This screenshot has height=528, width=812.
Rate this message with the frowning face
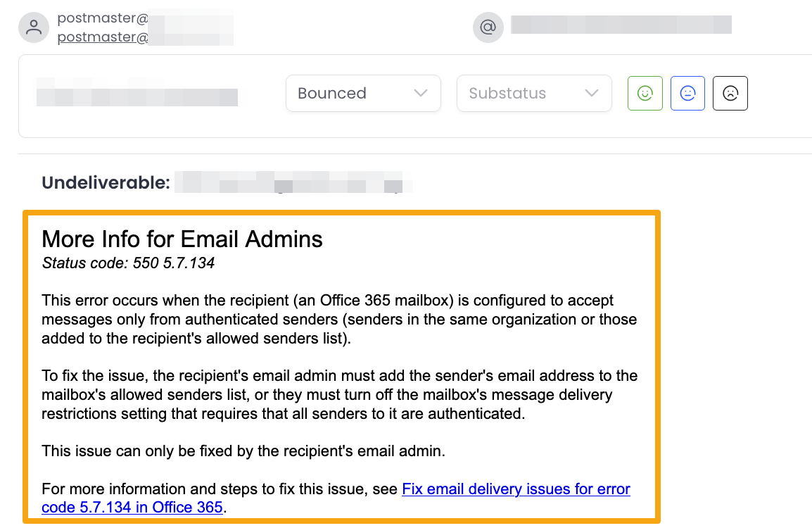(x=730, y=93)
